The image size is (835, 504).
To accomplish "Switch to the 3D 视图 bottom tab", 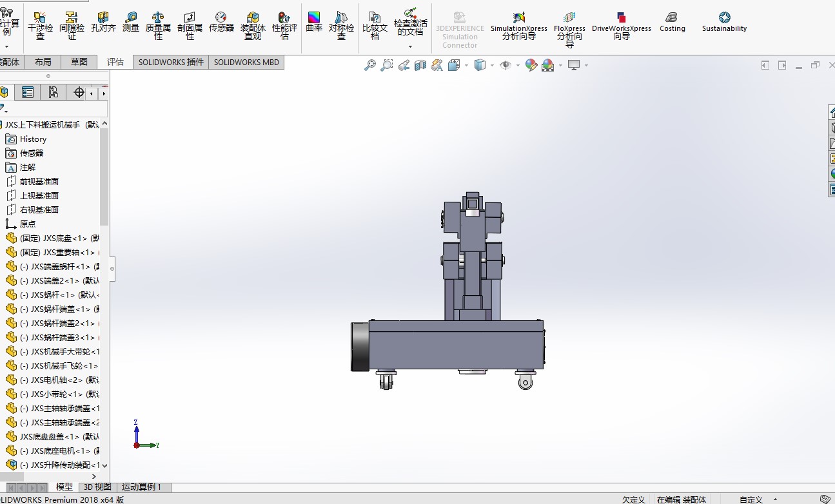I will click(97, 487).
